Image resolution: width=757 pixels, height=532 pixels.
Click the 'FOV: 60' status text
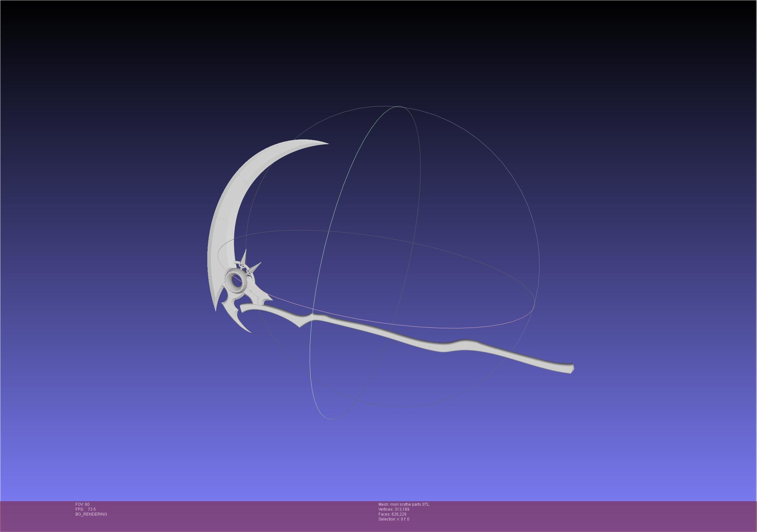[x=82, y=504]
